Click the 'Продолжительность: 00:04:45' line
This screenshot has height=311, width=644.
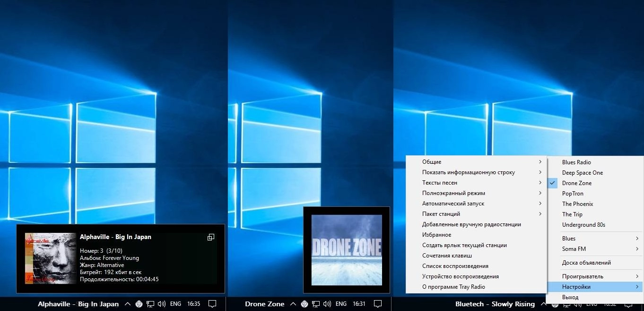pos(119,279)
